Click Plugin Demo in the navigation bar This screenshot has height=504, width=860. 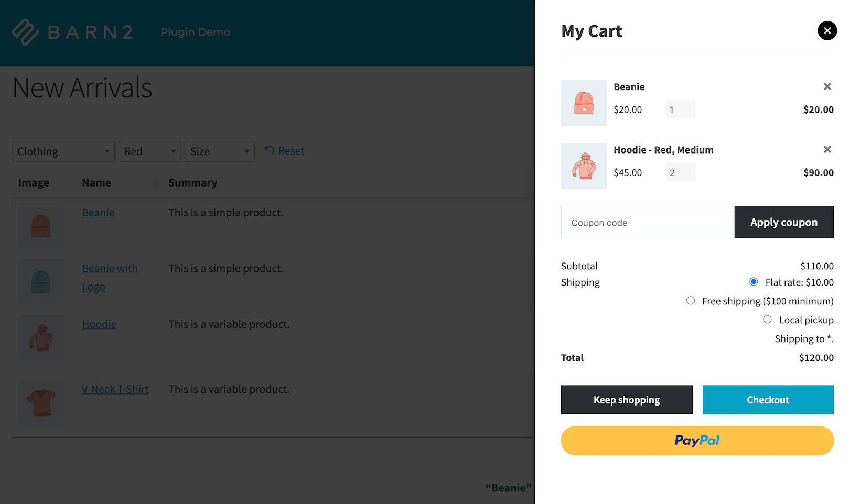click(195, 31)
